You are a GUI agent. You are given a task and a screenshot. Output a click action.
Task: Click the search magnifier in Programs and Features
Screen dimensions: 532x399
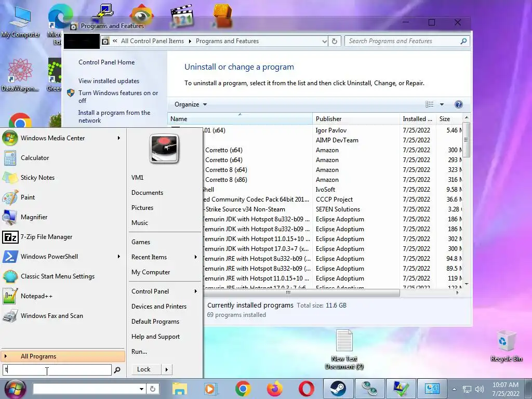463,41
